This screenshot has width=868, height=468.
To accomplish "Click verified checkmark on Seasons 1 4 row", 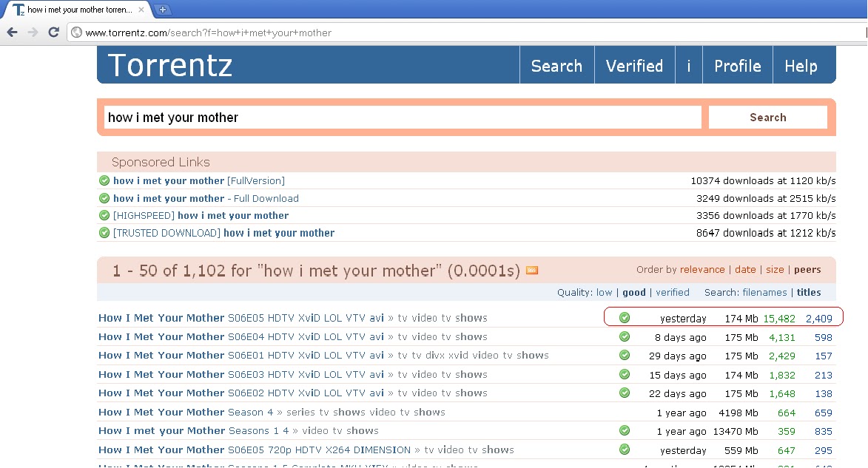I will pos(625,430).
